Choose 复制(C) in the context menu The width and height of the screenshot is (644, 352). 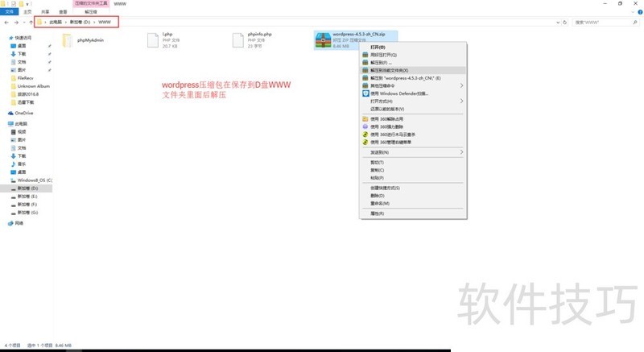click(413, 170)
